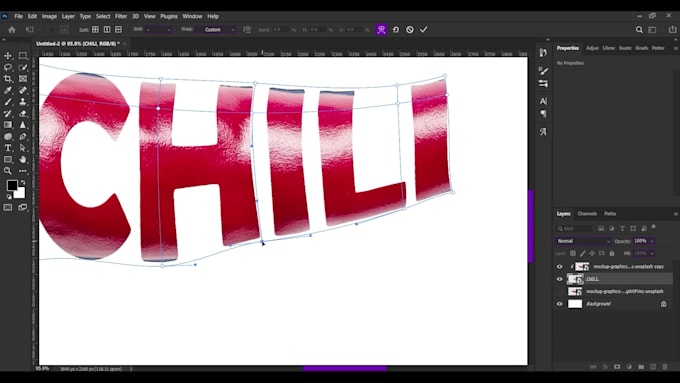Split the warp crosswise

(x=95, y=29)
